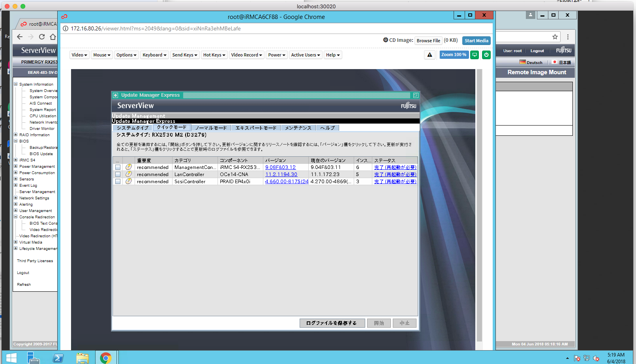Open the Keyboard dropdown menu
Screen dimensions: 636x364
click(x=154, y=55)
